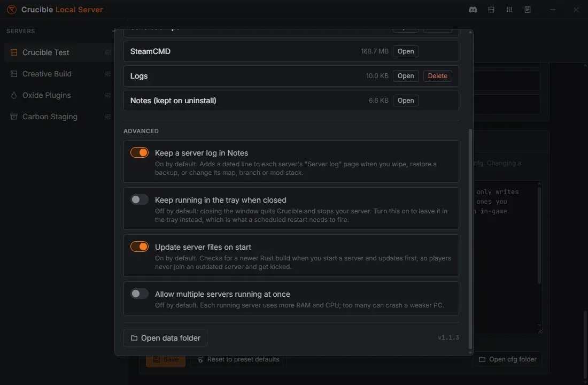Click the folder icon in Open data folder

pyautogui.click(x=134, y=338)
